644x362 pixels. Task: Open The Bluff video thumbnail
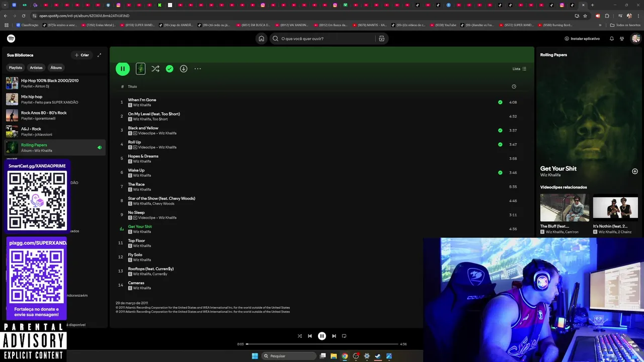565,208
